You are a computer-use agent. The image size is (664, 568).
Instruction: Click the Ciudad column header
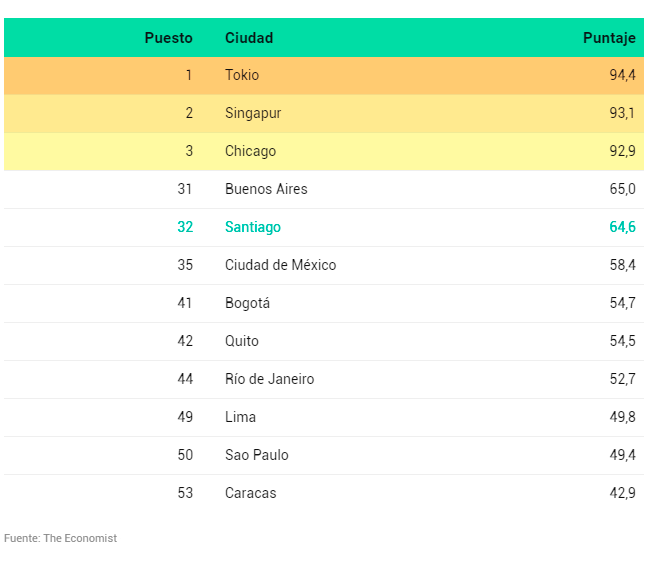pyautogui.click(x=249, y=38)
